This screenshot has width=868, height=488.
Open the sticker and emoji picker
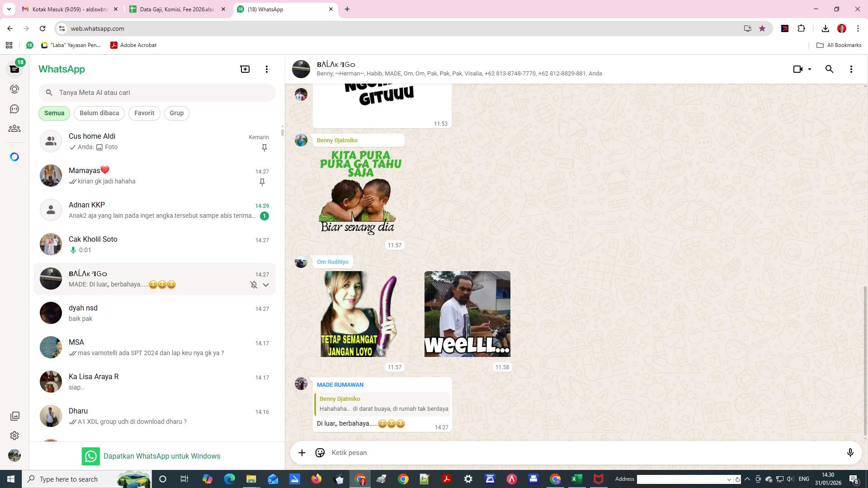[x=320, y=452]
